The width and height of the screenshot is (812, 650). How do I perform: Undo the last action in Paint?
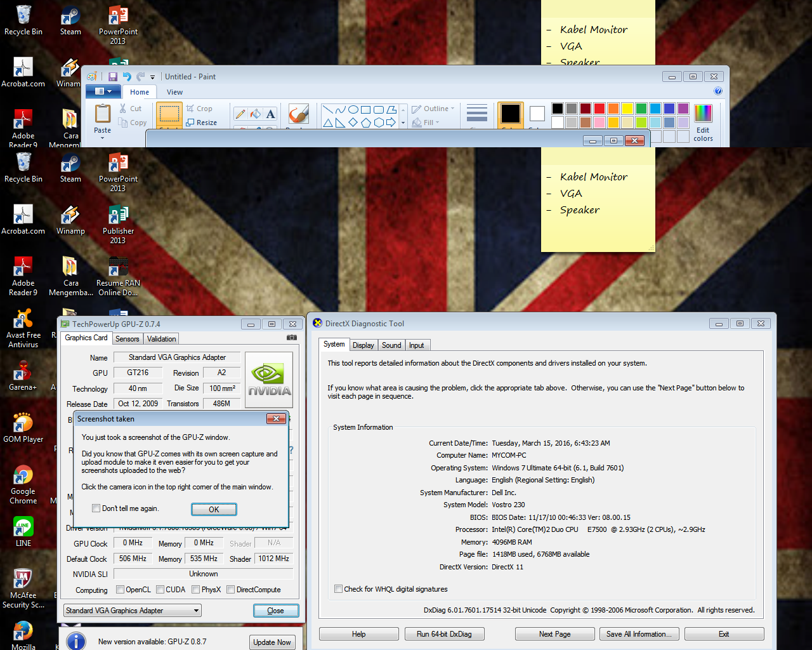(x=127, y=77)
